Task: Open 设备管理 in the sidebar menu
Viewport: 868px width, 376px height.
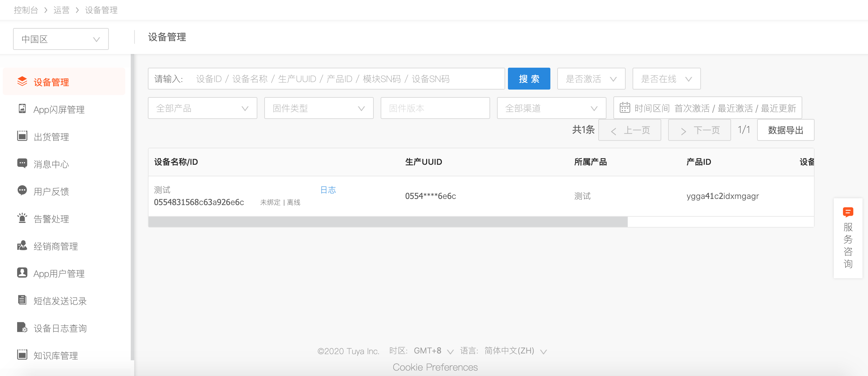Action: tap(64, 82)
